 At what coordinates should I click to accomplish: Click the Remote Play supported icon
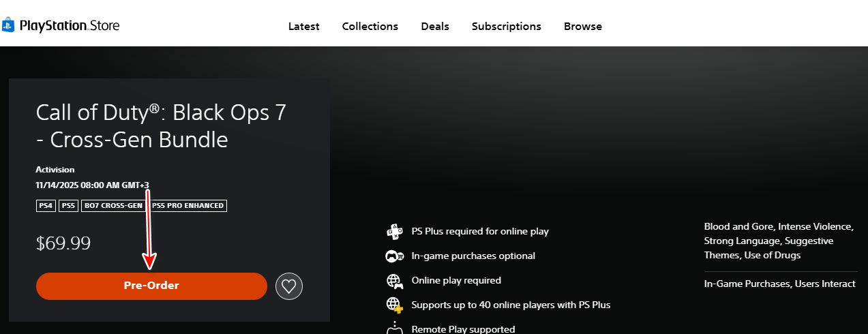pyautogui.click(x=394, y=328)
